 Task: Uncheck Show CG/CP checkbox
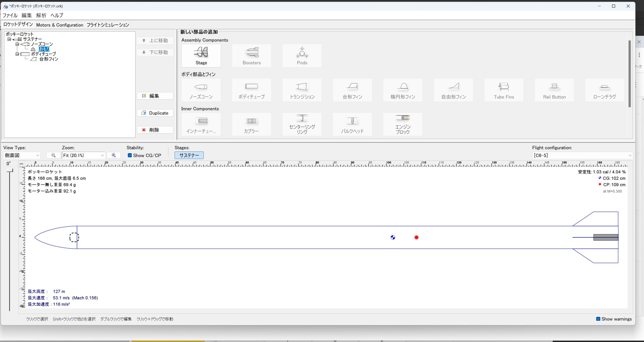pos(130,155)
